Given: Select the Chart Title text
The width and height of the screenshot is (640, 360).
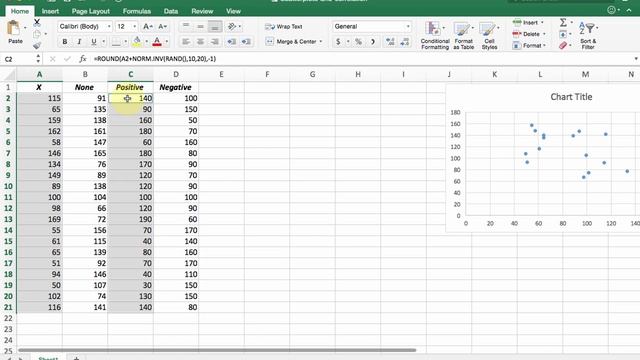Looking at the screenshot, I should (571, 97).
